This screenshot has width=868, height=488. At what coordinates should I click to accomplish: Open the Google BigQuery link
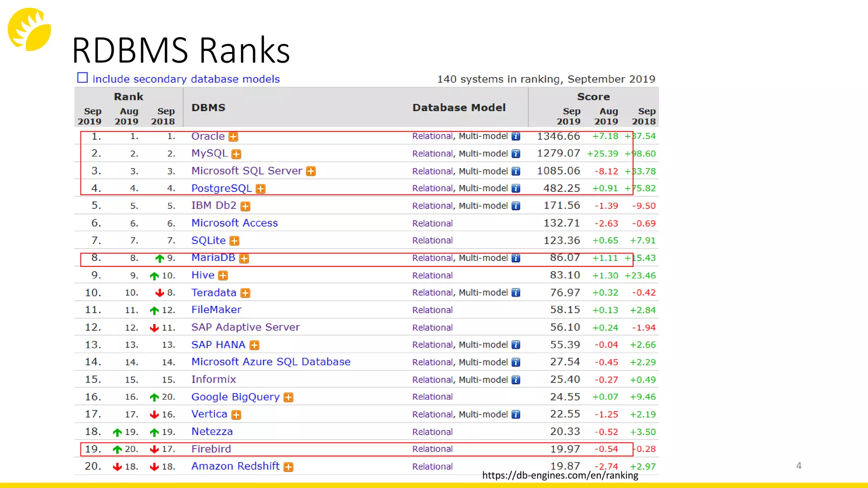[235, 397]
